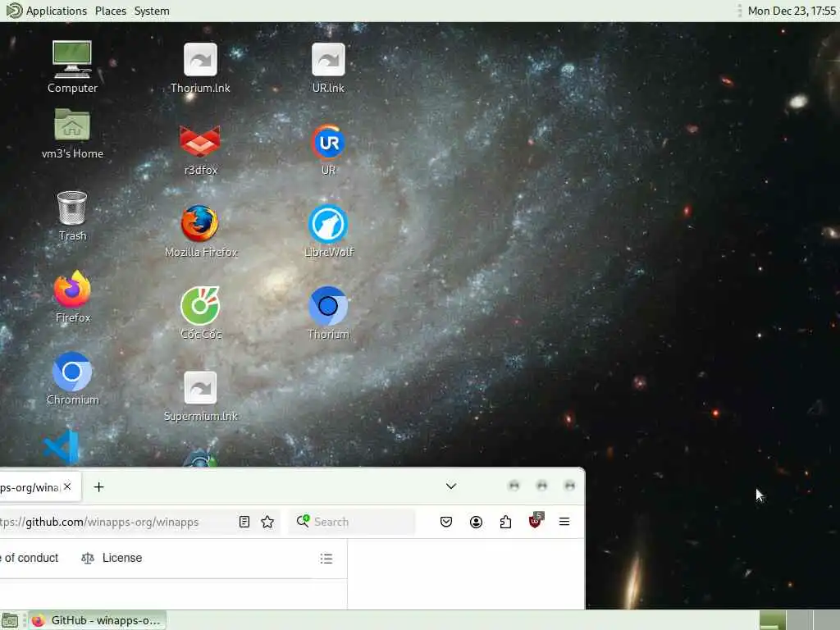Select the Mozilla Firefox desktop icon

[x=200, y=231]
